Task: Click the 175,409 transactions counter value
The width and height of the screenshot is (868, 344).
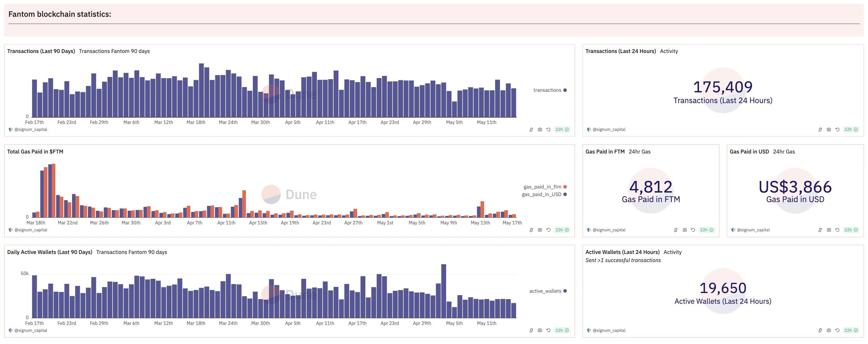Action: [723, 87]
